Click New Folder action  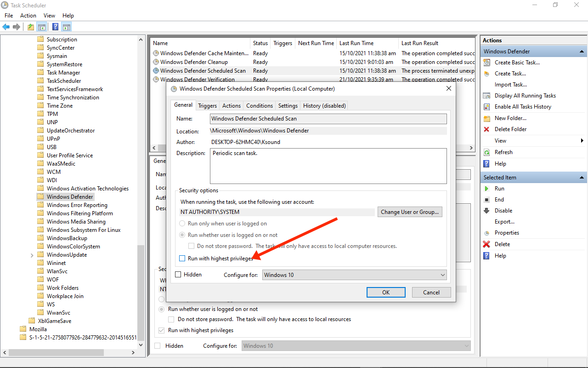[510, 118]
